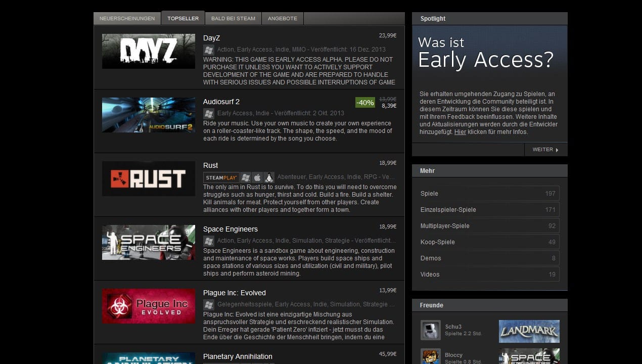
Task: Click the Apple platform icon for Rust
Action: 257,177
